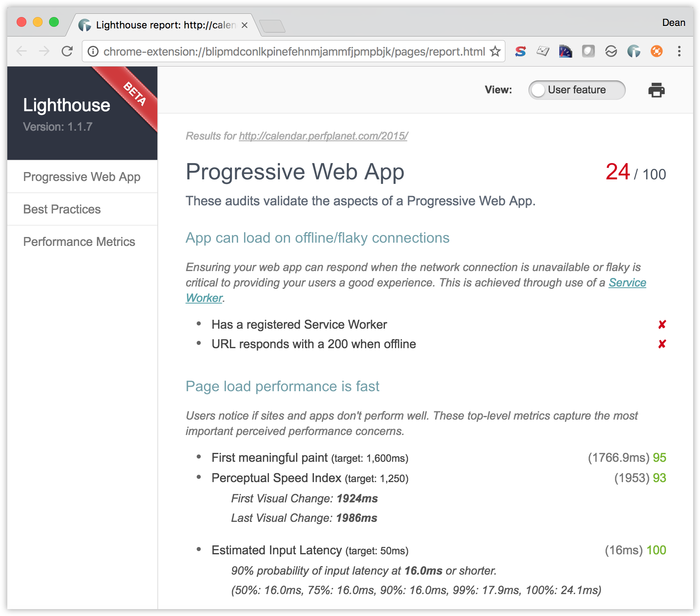The height and width of the screenshot is (616, 700).
Task: Open the Best Practices section
Action: click(x=82, y=209)
